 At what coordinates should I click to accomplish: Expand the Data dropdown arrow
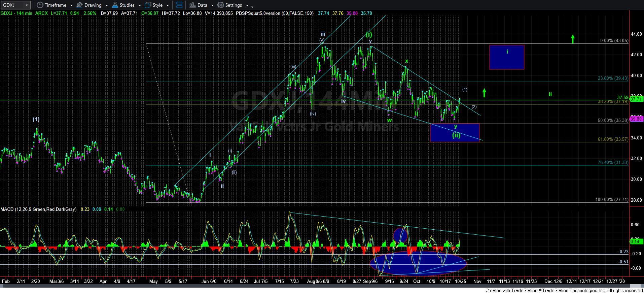click(x=212, y=5)
